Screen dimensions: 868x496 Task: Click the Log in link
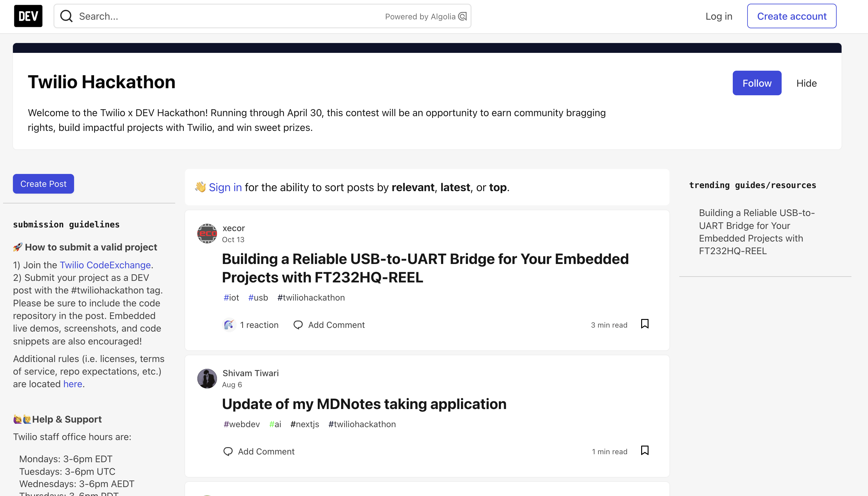click(x=719, y=16)
